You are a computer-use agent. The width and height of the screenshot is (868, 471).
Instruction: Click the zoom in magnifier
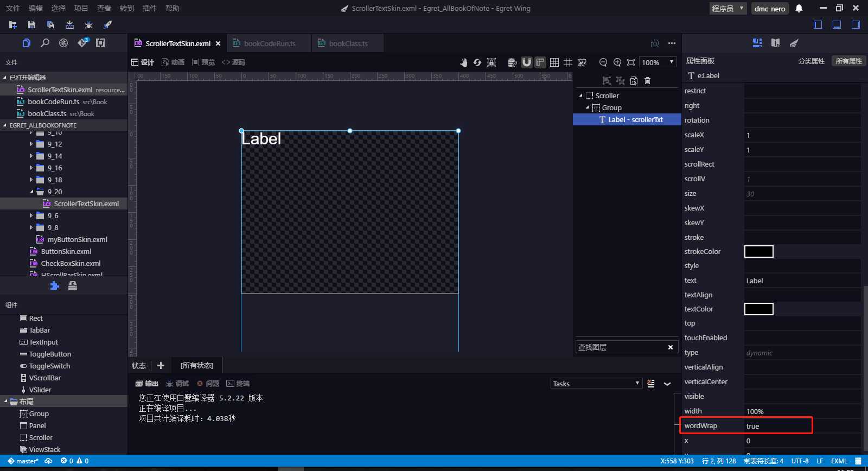(617, 62)
